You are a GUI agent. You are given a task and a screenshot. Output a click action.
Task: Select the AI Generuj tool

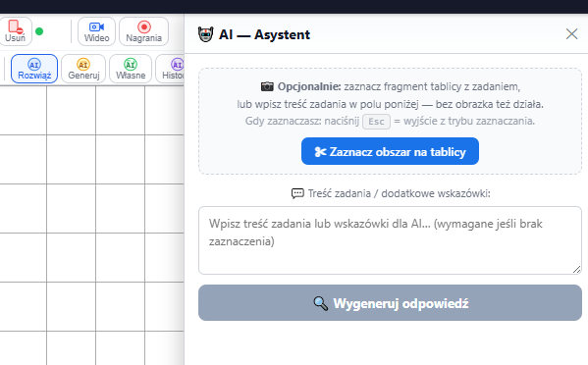click(x=83, y=69)
